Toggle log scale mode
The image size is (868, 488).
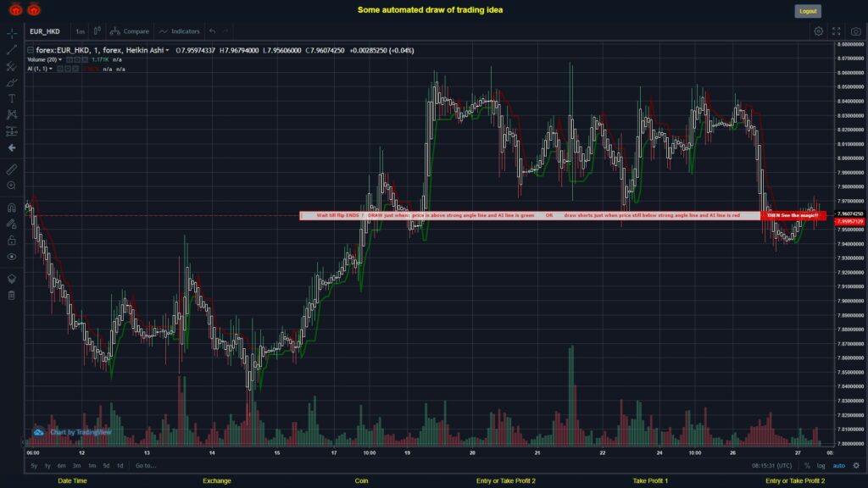tap(821, 465)
